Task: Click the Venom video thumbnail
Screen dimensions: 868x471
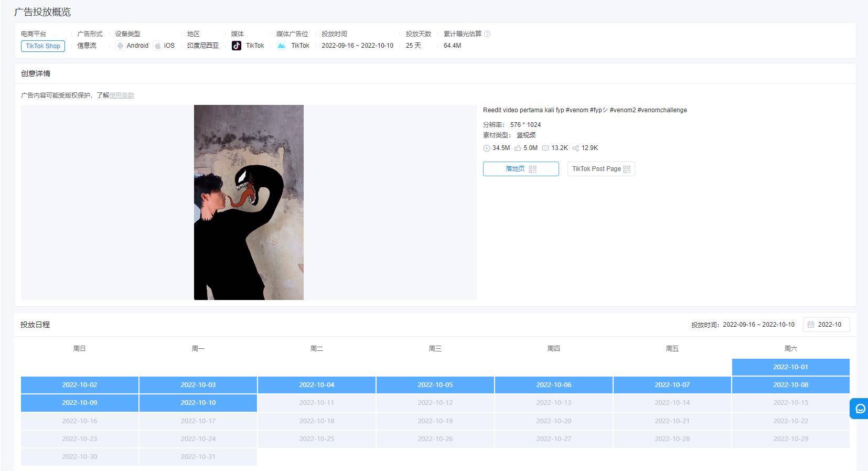Action: [249, 202]
